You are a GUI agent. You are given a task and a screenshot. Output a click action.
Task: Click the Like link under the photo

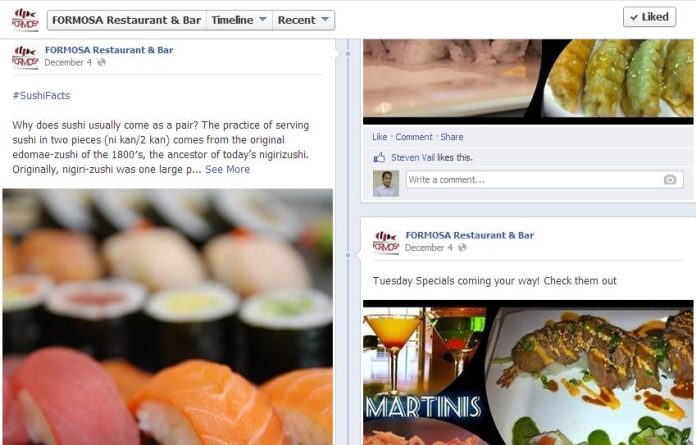coord(380,137)
